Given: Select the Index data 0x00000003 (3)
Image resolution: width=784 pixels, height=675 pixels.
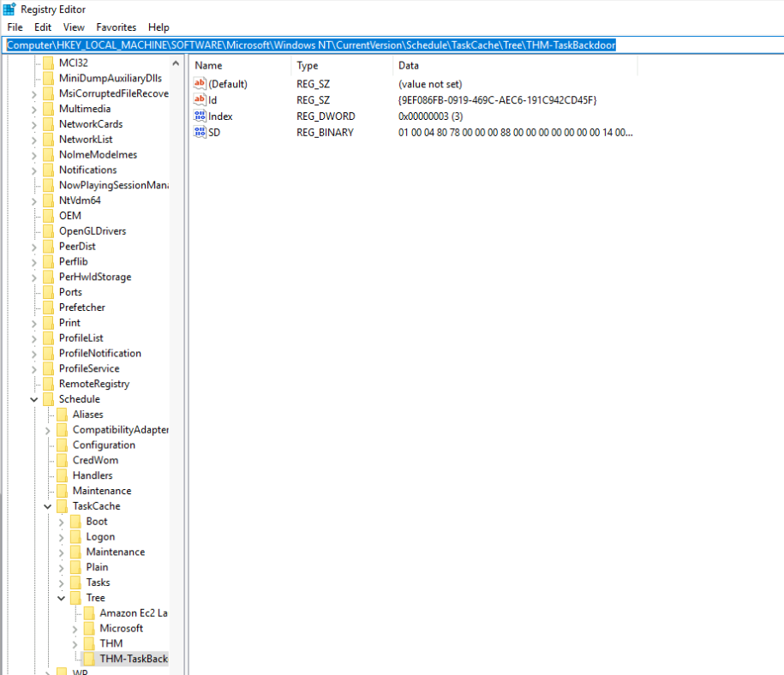Looking at the screenshot, I should tap(430, 116).
